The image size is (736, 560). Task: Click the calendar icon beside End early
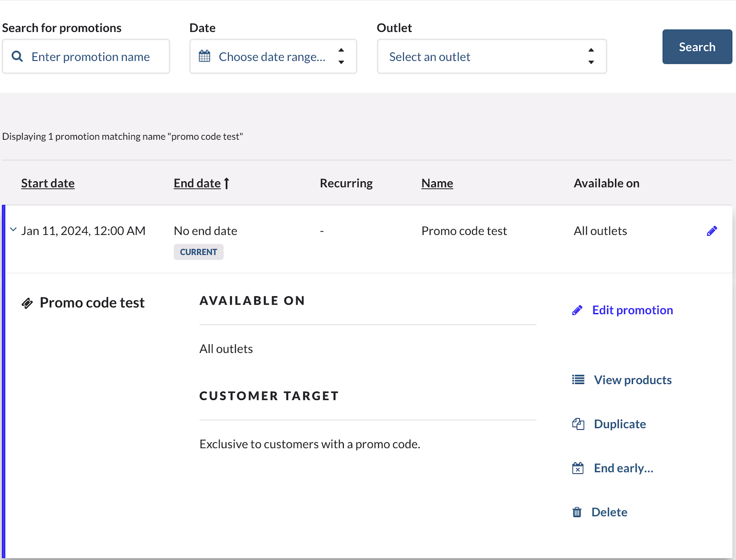pos(578,468)
